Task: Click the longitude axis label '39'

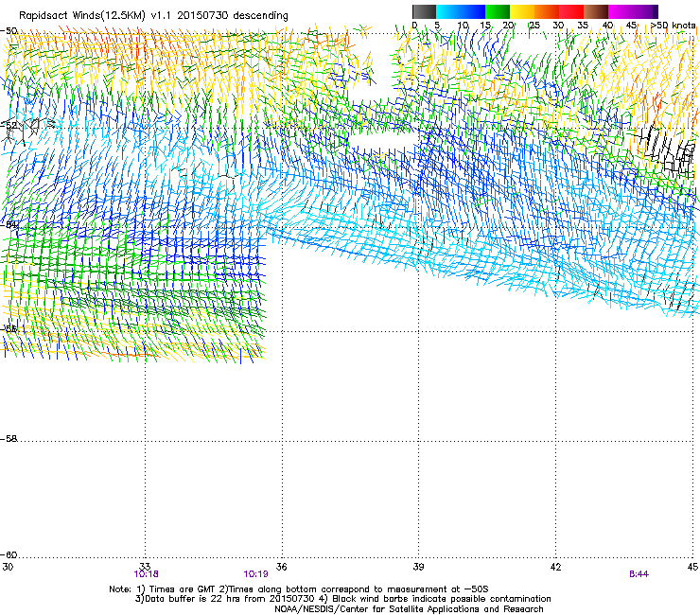Action: [418, 567]
